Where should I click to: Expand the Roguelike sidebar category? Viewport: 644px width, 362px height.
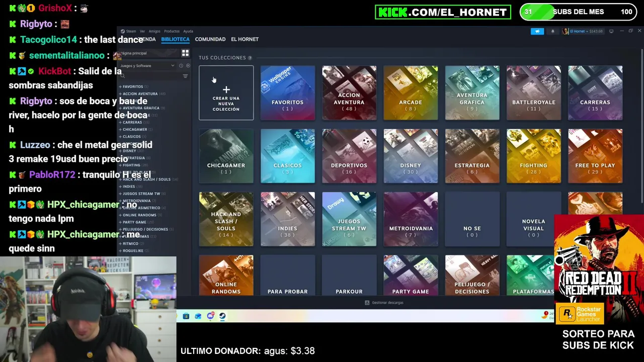pyautogui.click(x=120, y=250)
